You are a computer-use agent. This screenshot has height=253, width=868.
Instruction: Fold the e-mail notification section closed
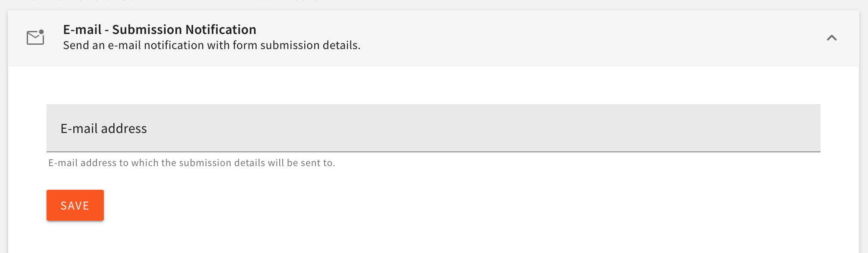coord(832,37)
